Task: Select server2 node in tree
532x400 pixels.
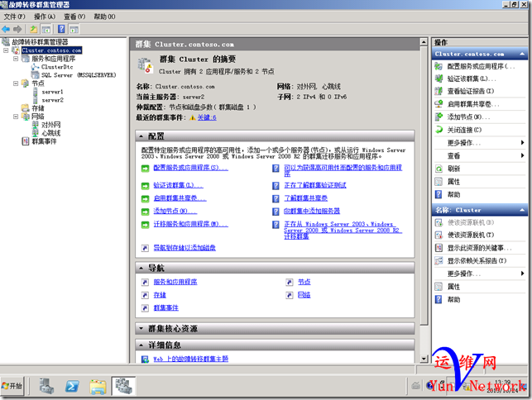Action: click(52, 100)
